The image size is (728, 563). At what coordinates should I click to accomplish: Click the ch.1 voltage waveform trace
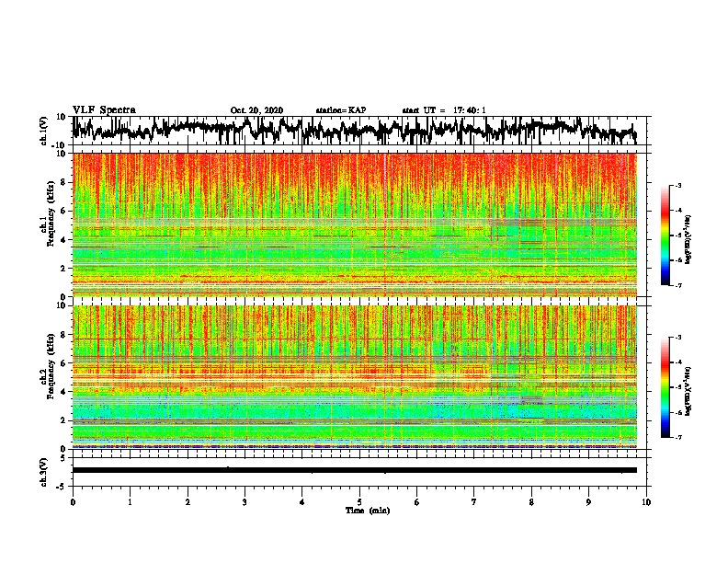click(x=355, y=131)
